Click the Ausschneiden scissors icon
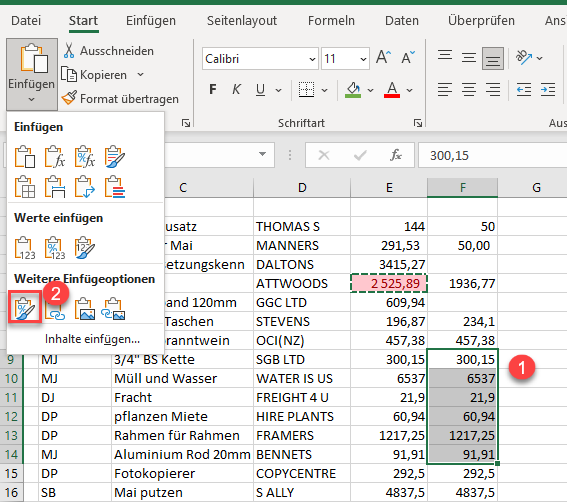 pyautogui.click(x=69, y=51)
